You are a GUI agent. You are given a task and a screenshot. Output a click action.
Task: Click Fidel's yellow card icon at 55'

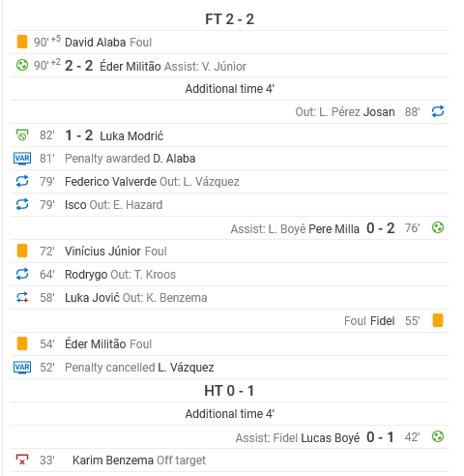coord(438,320)
